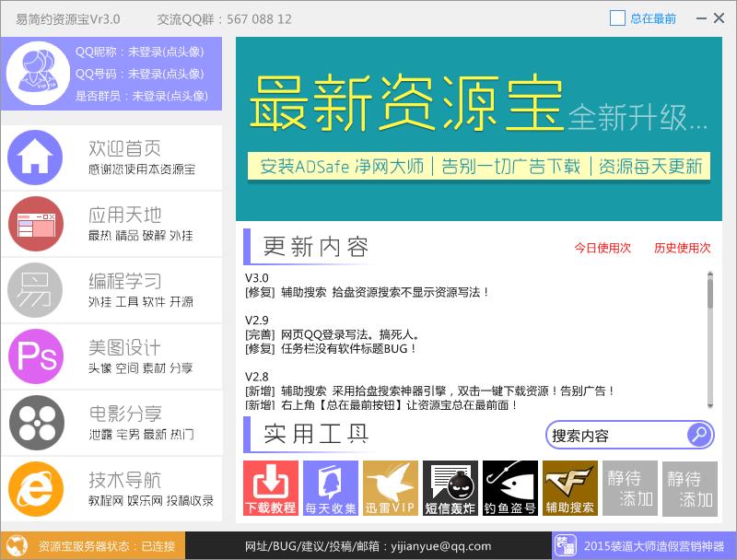Enable the 总在最前 checkbox
737x560 pixels.
point(617,18)
